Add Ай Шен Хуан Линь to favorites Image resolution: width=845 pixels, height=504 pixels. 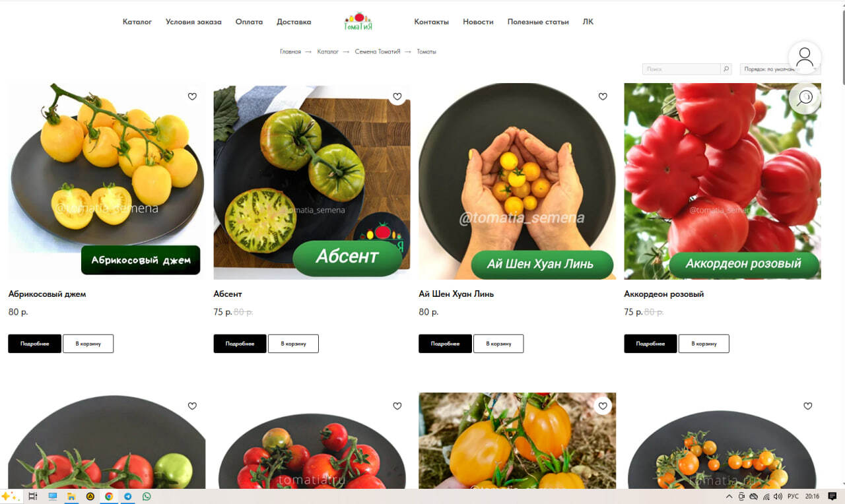[603, 96]
